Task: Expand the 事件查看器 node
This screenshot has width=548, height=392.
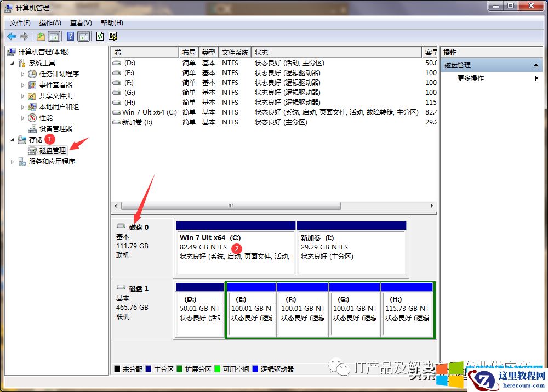Action: click(22, 85)
